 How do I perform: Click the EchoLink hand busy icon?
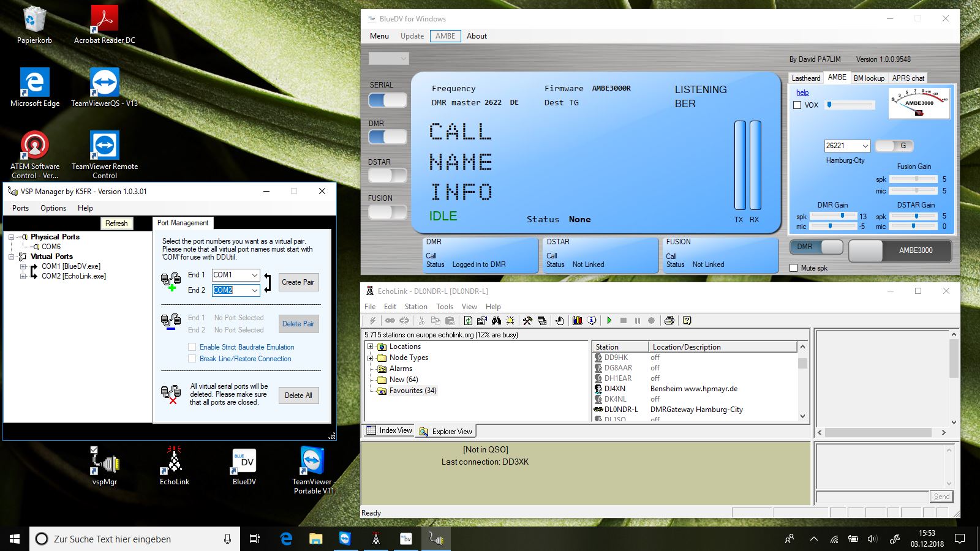coord(559,320)
